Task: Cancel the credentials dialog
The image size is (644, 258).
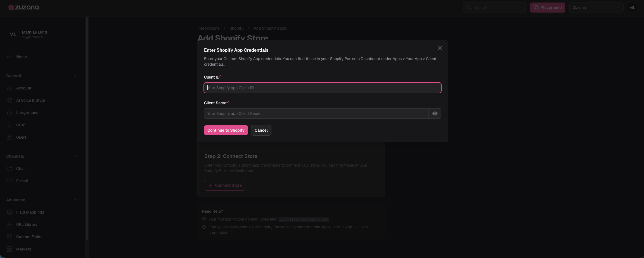Action: [x=261, y=130]
